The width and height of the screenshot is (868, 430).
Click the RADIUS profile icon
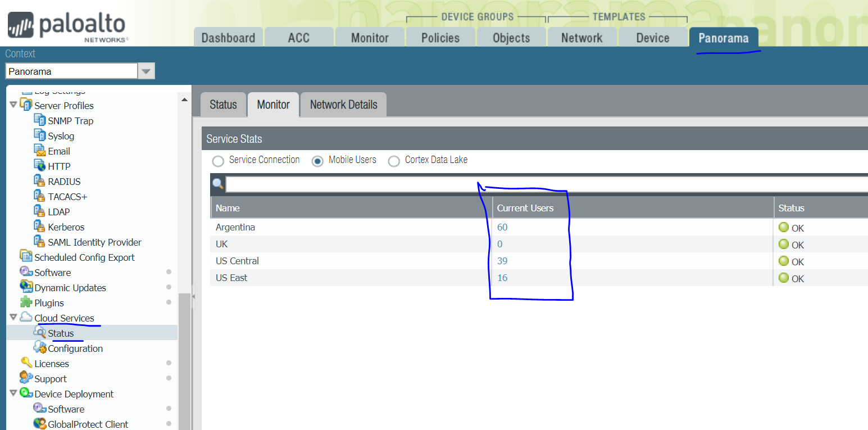click(40, 180)
